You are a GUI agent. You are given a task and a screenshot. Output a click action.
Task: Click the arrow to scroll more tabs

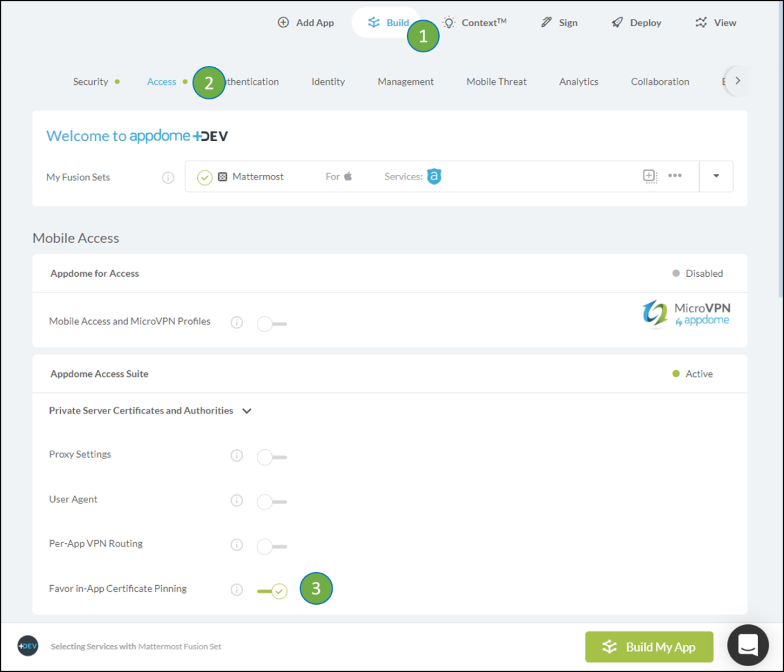pyautogui.click(x=737, y=80)
